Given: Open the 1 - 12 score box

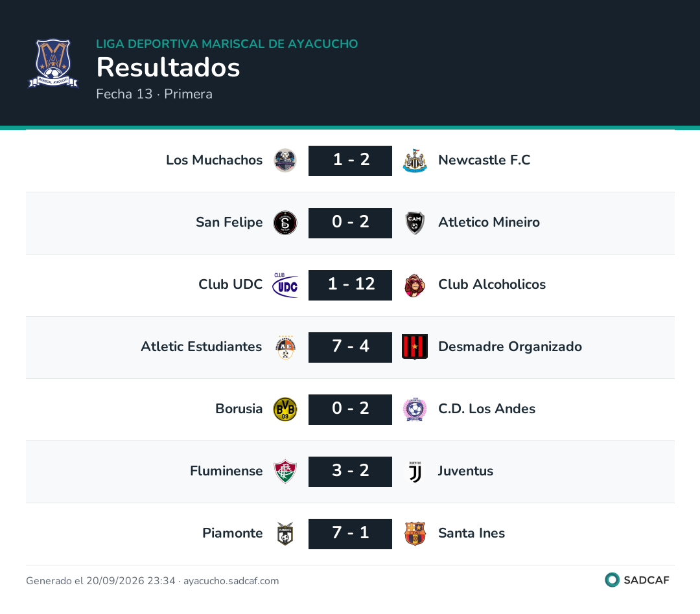Looking at the screenshot, I should point(350,285).
